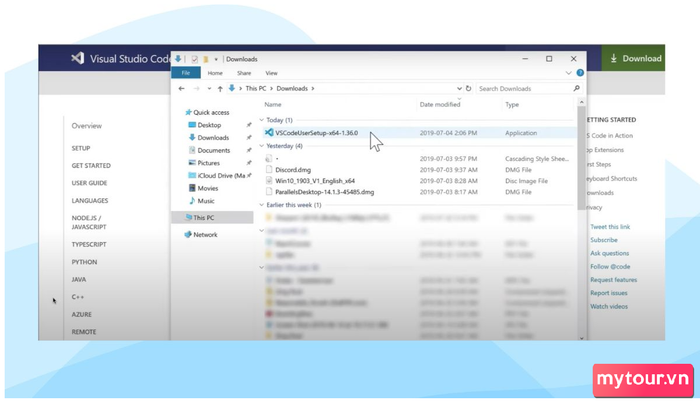This screenshot has width=700, height=405.
Task: Click the VS Code icon of the setup file
Action: click(269, 133)
